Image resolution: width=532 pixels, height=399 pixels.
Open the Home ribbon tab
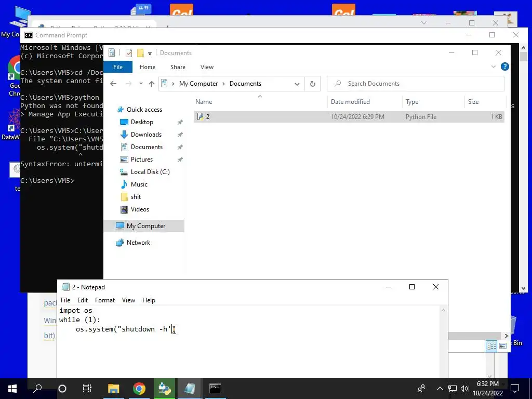point(147,67)
